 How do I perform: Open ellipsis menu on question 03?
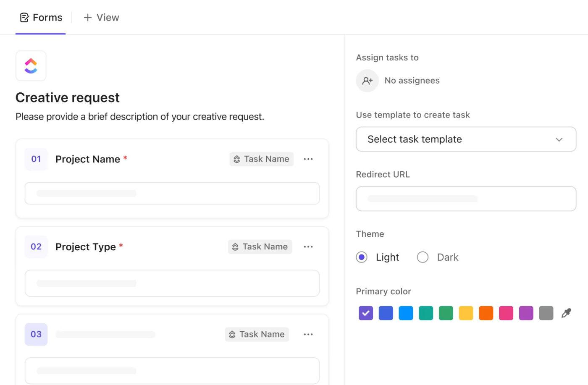tap(309, 334)
